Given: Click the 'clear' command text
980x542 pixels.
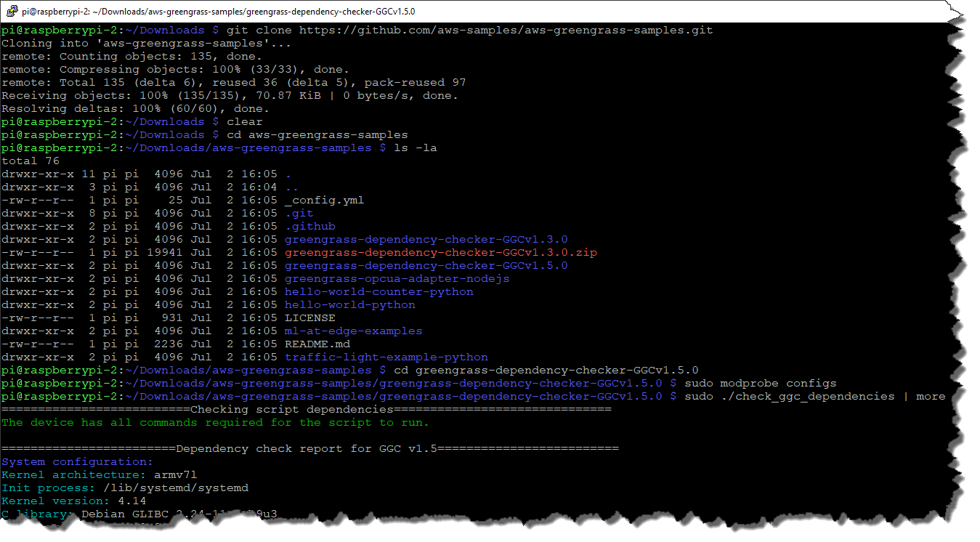Looking at the screenshot, I should (x=245, y=122).
